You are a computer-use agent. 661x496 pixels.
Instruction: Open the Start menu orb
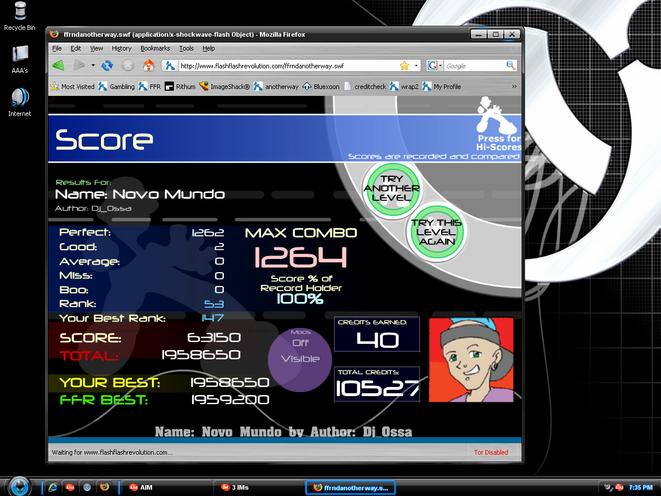19,486
